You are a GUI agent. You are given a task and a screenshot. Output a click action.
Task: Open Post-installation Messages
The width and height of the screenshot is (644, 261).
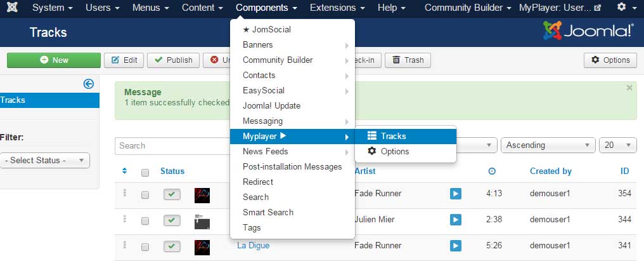point(292,167)
